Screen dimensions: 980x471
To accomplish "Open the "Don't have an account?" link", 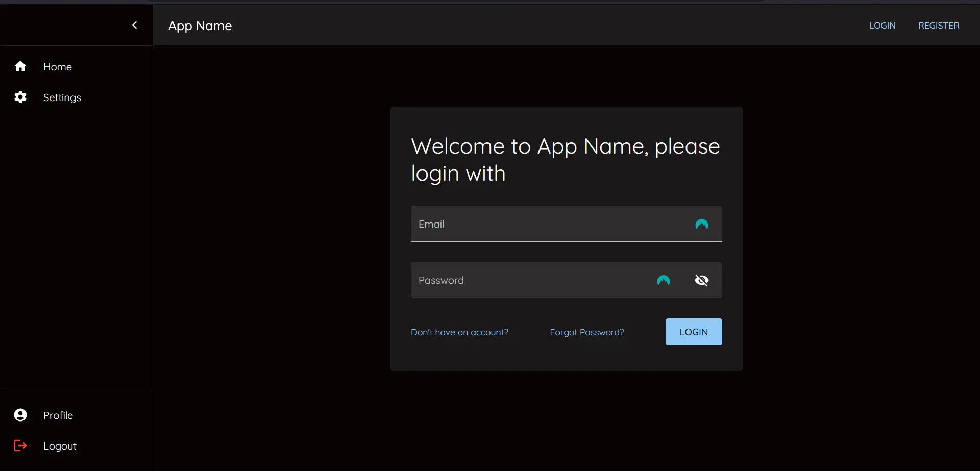I will click(x=459, y=332).
